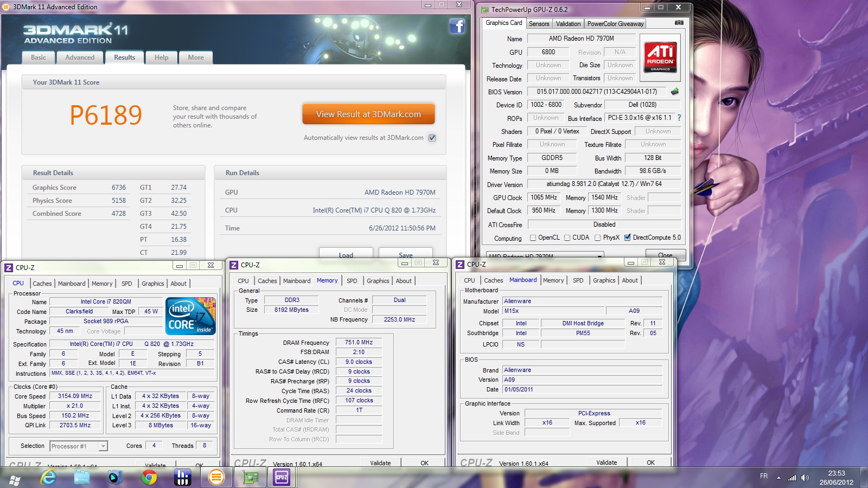Switch to GPU-Z graphics card taskbar icon
Screen dimensions: 868x488
pos(250,477)
